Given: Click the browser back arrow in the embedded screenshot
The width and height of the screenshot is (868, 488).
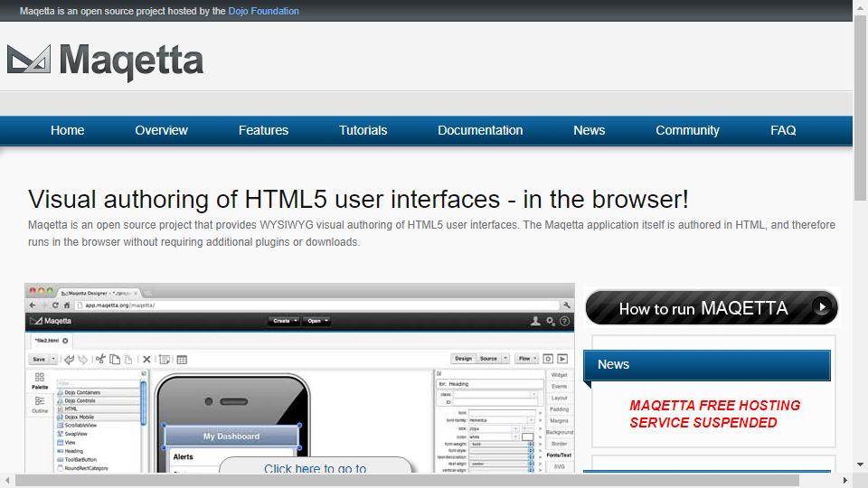Looking at the screenshot, I should click(x=33, y=305).
